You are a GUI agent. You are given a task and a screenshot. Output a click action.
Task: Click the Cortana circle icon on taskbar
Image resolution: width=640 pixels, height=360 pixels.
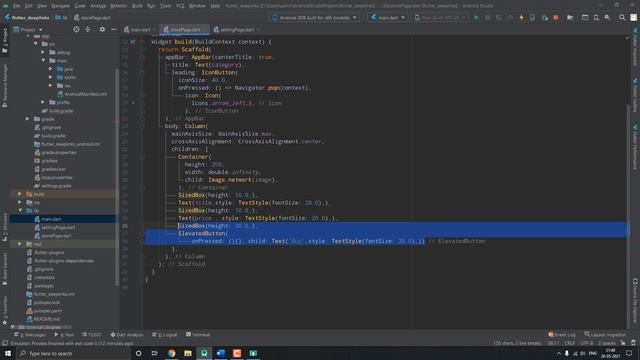click(138, 353)
